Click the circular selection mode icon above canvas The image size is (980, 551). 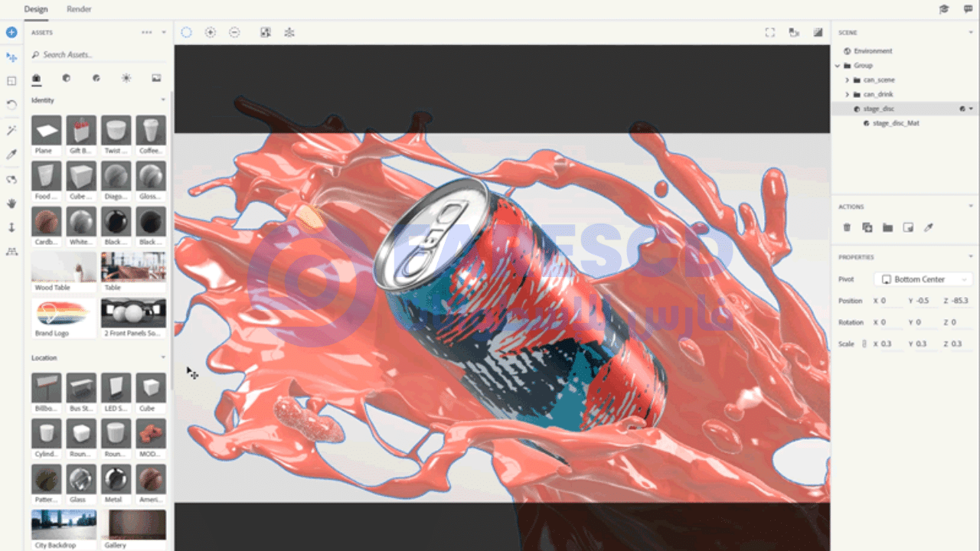click(186, 32)
